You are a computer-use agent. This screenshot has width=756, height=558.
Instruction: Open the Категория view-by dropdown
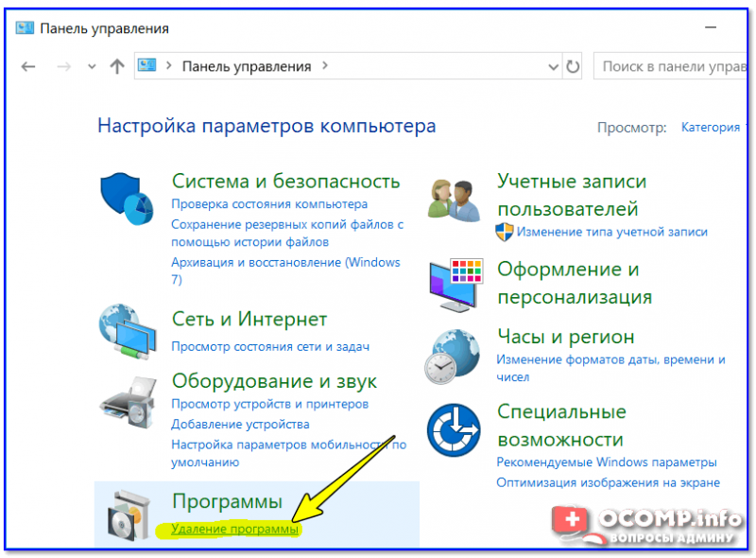click(711, 127)
